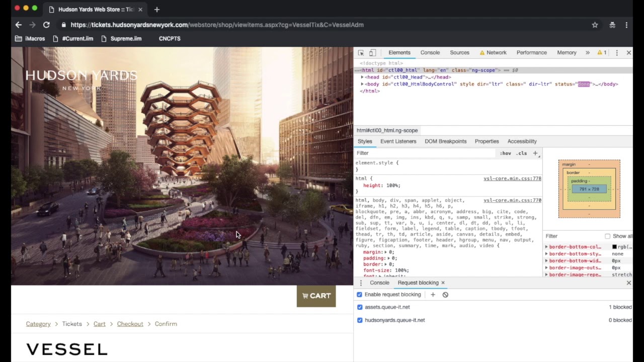Expand border-bottom-sty computed property
The height and width of the screenshot is (362, 644).
click(546, 254)
